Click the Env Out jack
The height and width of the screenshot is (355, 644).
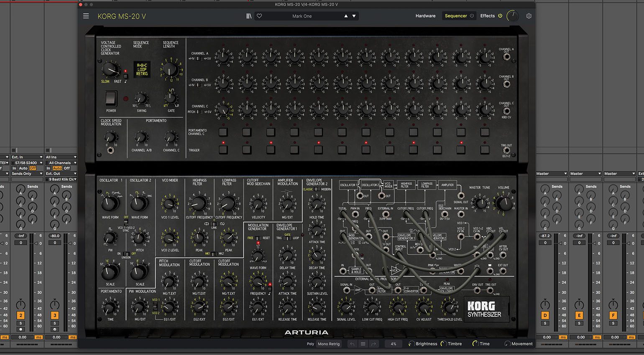(478, 291)
